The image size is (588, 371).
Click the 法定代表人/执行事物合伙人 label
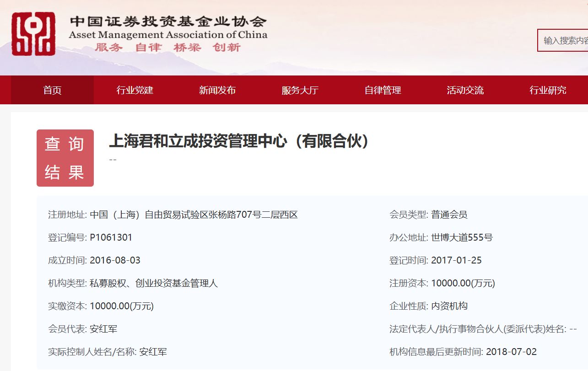478,329
